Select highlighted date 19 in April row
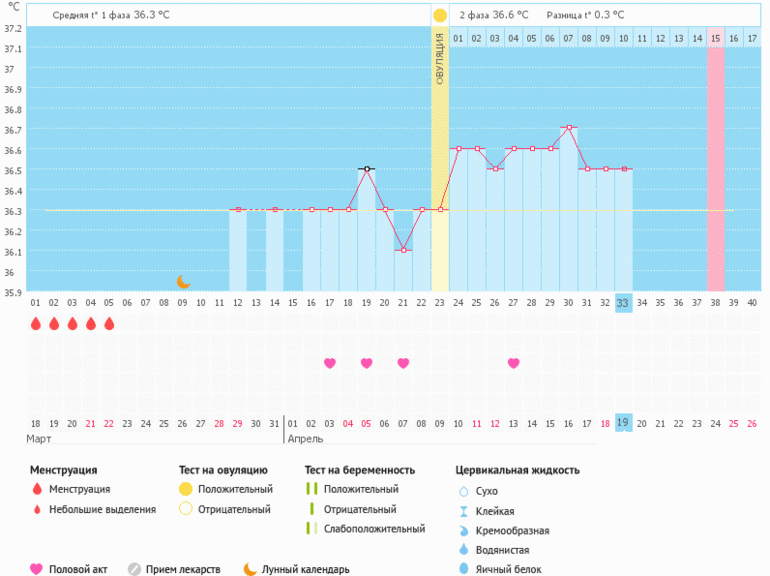This screenshot has height=576, width=770. (x=623, y=422)
